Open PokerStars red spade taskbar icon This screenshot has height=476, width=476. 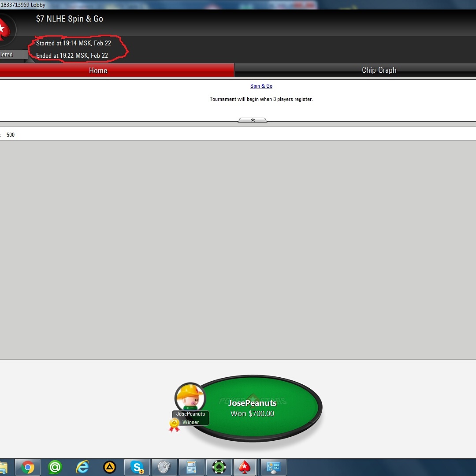pyautogui.click(x=245, y=467)
